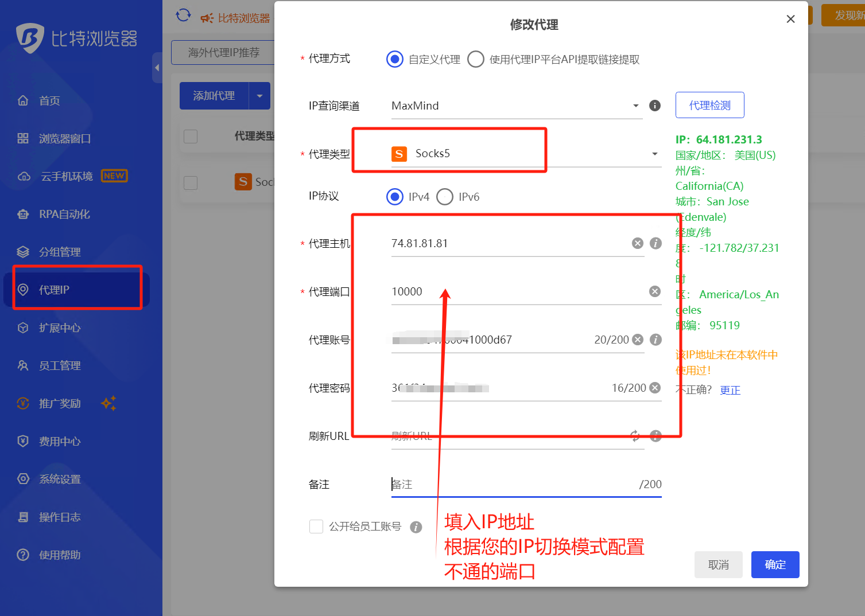Enable the 公开给员工账号 checkbox
Screen dimensions: 865x616
tap(316, 527)
